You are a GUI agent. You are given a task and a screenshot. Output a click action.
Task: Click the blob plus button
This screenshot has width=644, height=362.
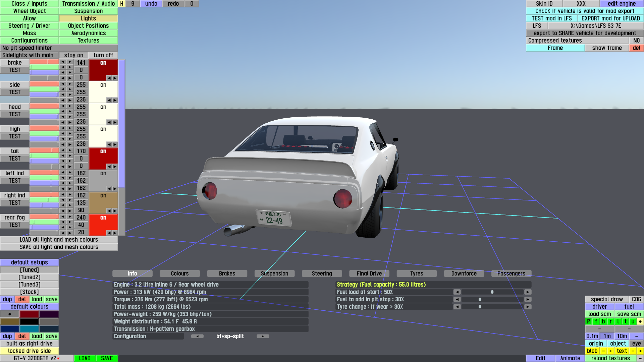[611, 351]
